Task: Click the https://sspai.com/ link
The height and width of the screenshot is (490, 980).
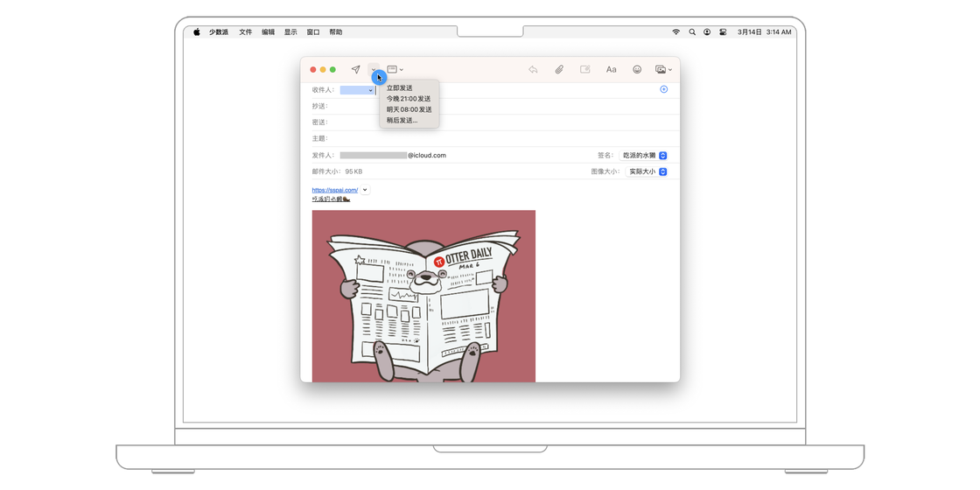Action: click(x=334, y=190)
